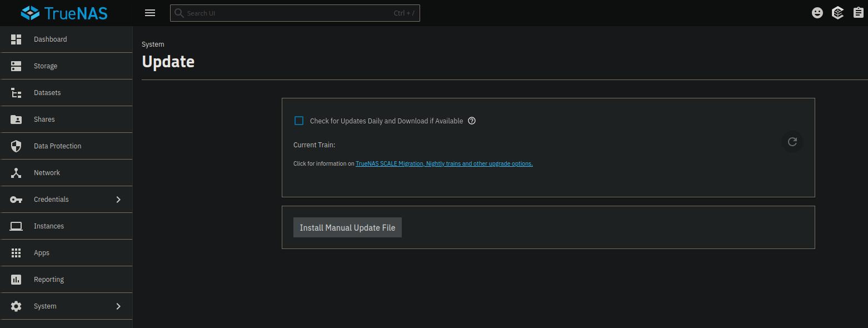Open the feedback smiley icon
Screen dimensions: 868x328
(817, 13)
